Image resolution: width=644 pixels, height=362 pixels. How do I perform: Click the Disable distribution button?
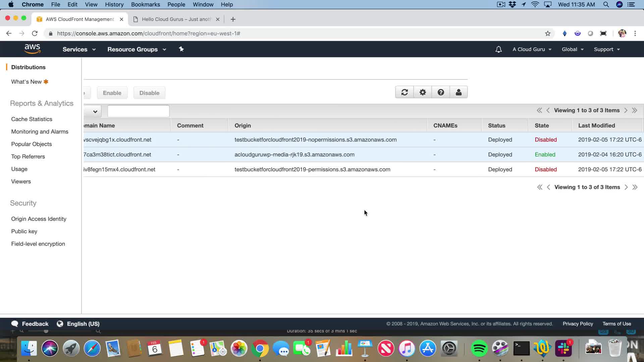149,93
